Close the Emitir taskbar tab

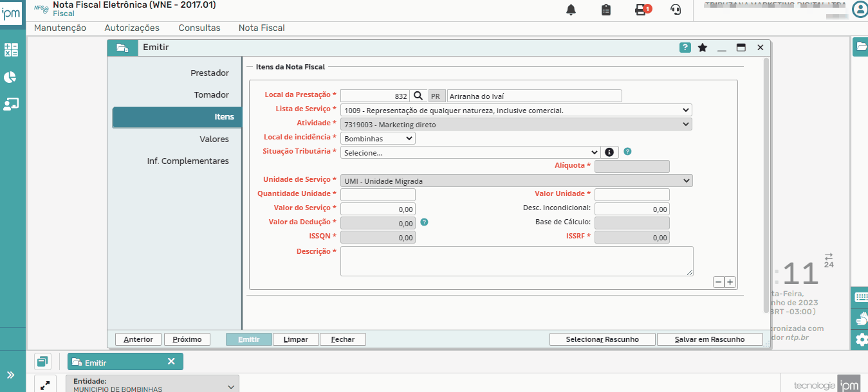click(171, 362)
